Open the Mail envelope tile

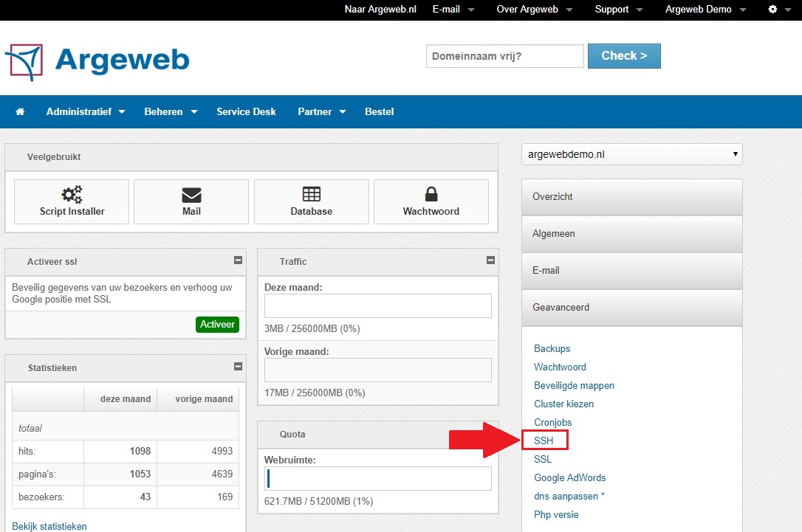[x=191, y=201]
